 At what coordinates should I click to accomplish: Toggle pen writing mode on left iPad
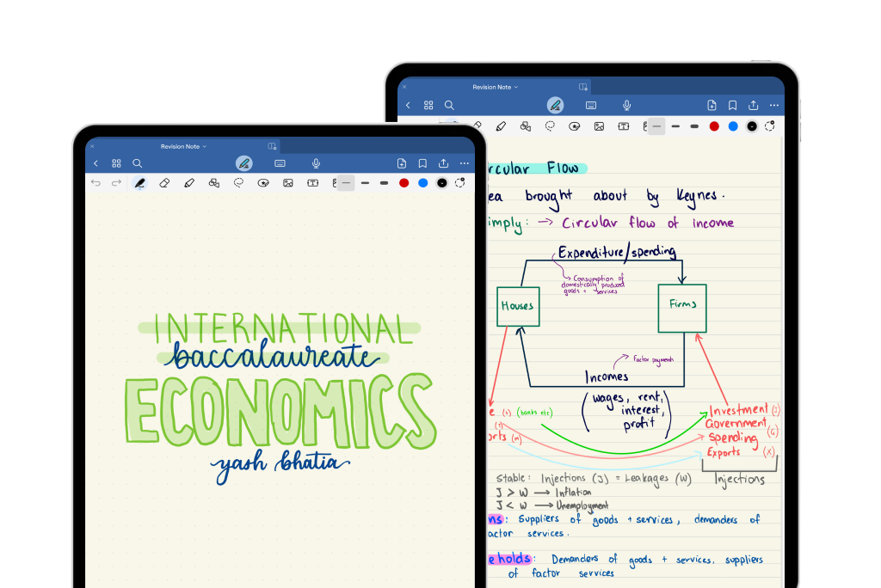243,163
